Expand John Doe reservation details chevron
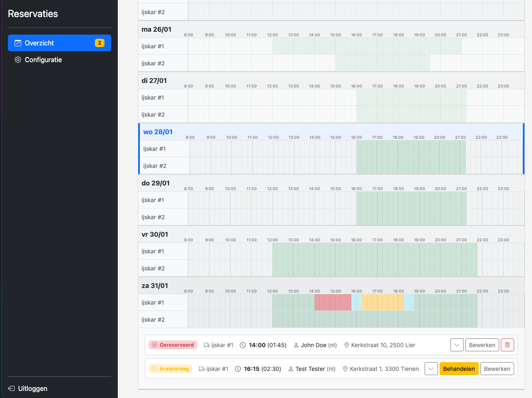The image size is (532, 398). [457, 345]
